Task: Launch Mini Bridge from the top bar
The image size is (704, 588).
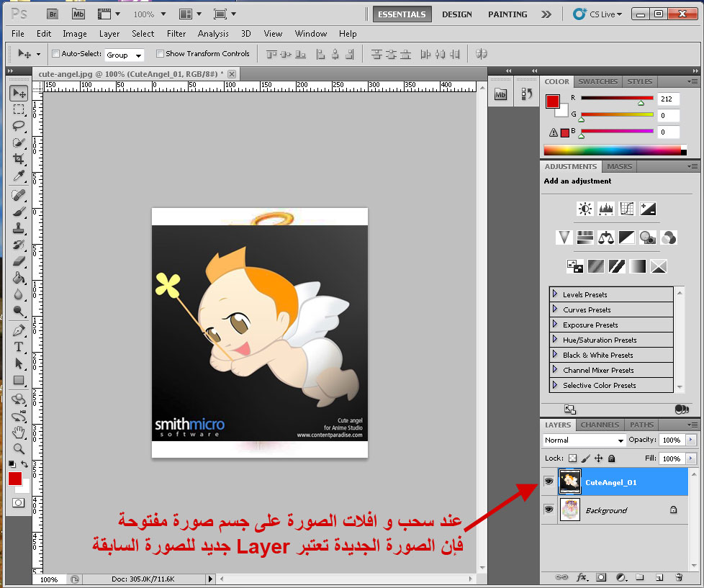Action: [78, 14]
